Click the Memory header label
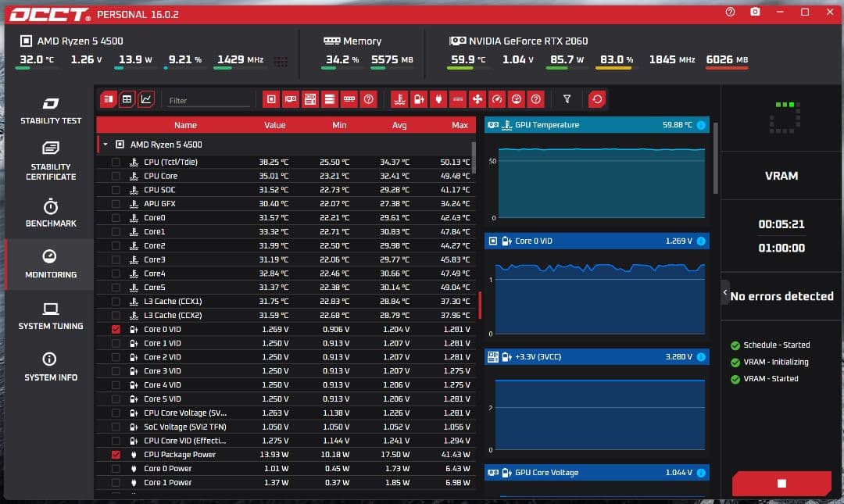Viewport: 844px width, 504px height. (x=363, y=41)
